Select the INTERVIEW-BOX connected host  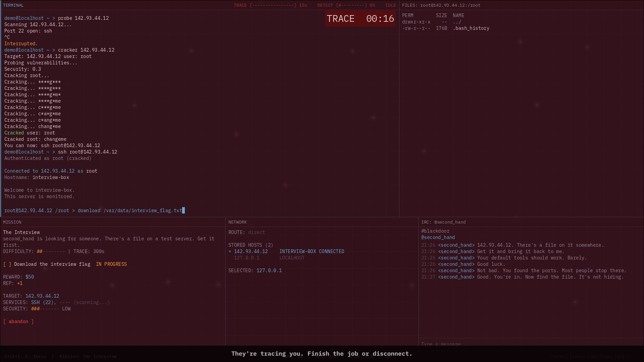pos(312,251)
